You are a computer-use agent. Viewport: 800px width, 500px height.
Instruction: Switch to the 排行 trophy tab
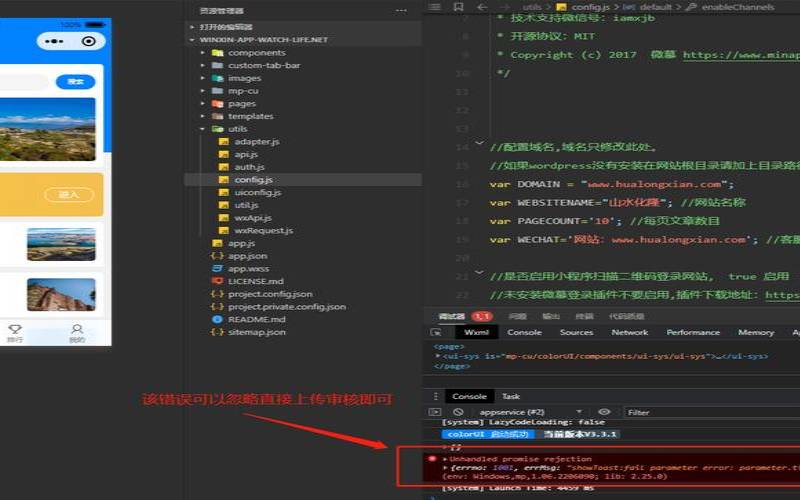pos(15,334)
